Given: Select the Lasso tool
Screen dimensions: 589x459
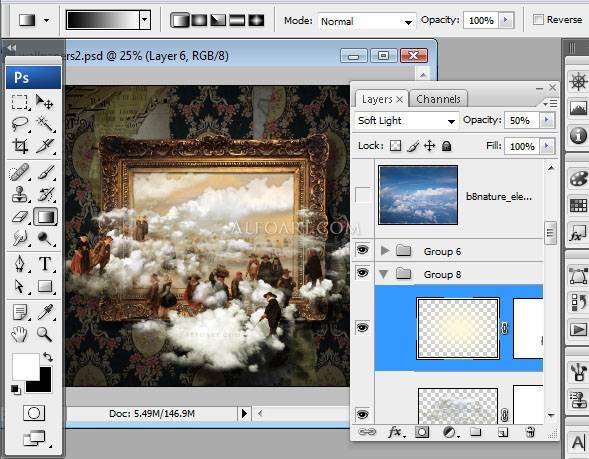Looking at the screenshot, I should (x=20, y=124).
